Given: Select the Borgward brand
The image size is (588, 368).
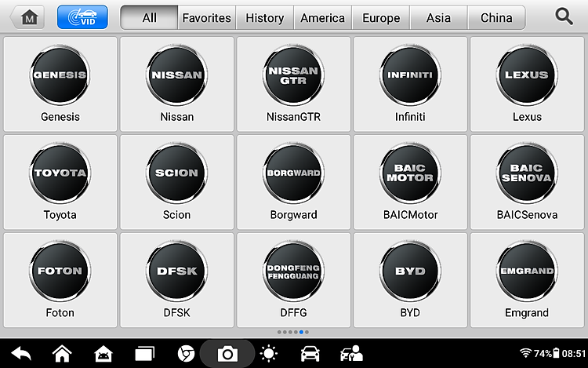Looking at the screenshot, I should [x=294, y=182].
